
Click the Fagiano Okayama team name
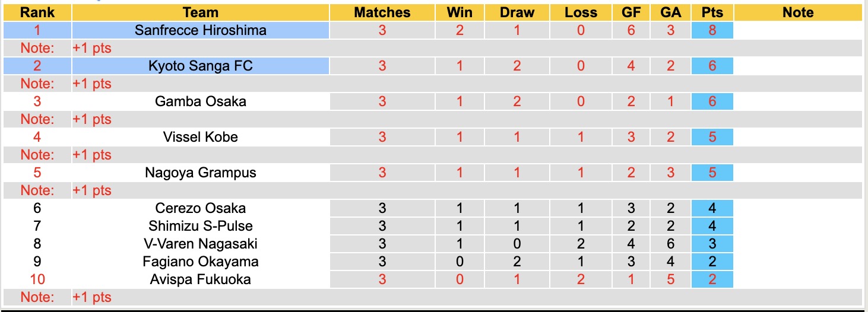click(x=200, y=262)
